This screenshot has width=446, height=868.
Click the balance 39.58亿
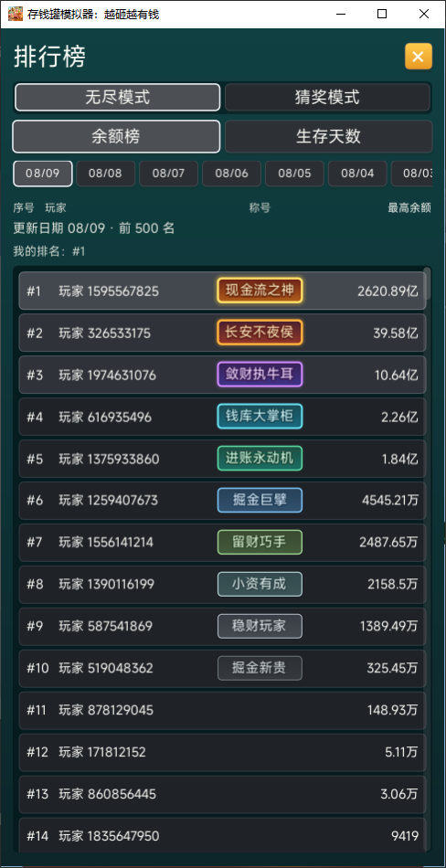point(396,333)
